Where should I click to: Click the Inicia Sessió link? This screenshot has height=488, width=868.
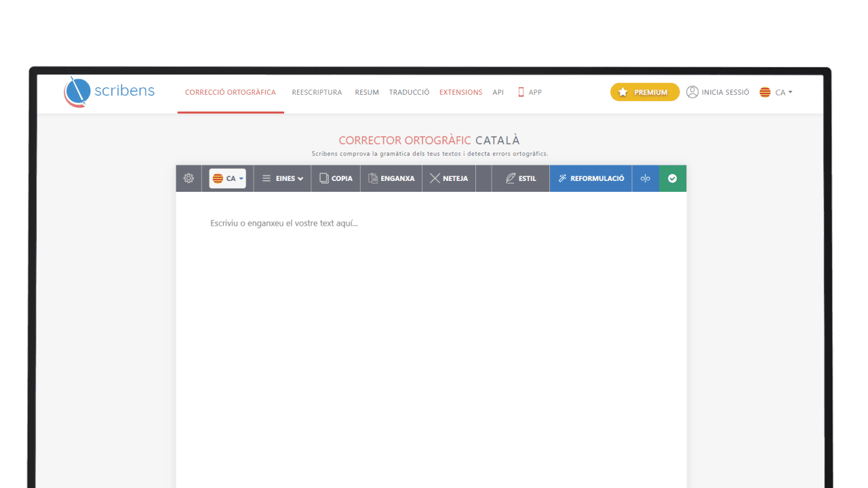click(x=726, y=92)
